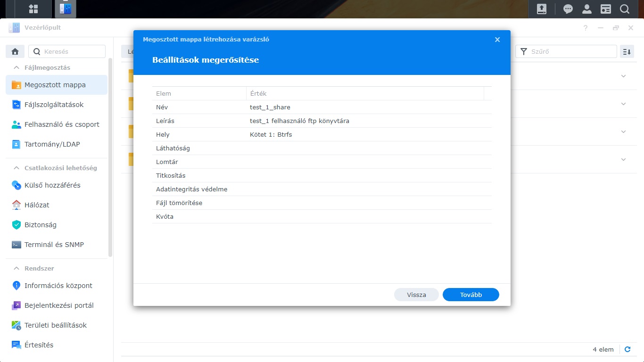Screen dimensions: 644x362
Task: Click the refresh icon beside 4 elem
Action: coord(627,349)
